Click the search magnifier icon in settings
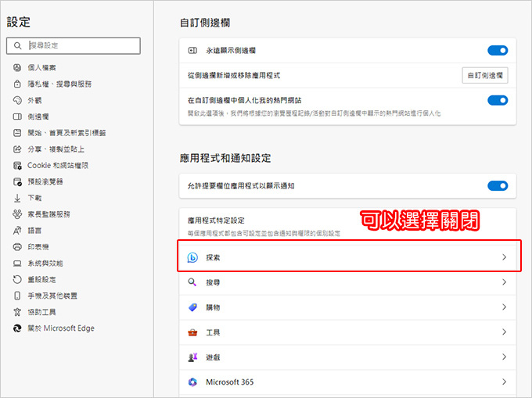532x398 pixels. (x=18, y=45)
